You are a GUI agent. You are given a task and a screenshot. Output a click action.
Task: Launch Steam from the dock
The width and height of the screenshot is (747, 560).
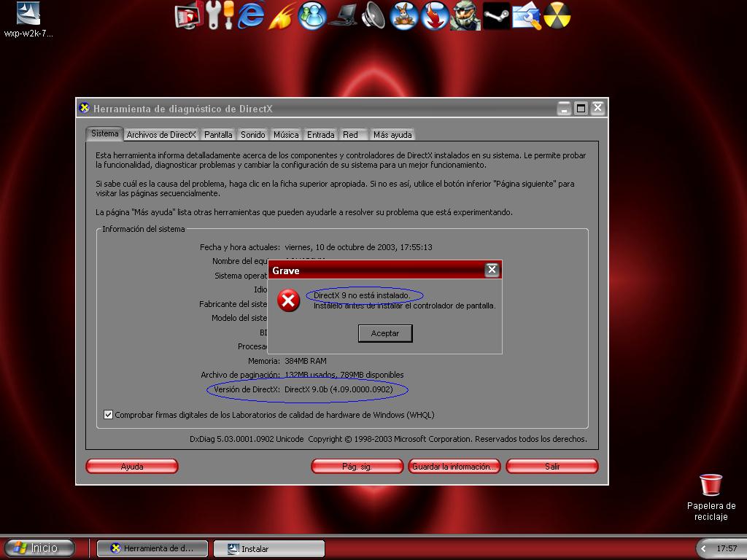(496, 15)
